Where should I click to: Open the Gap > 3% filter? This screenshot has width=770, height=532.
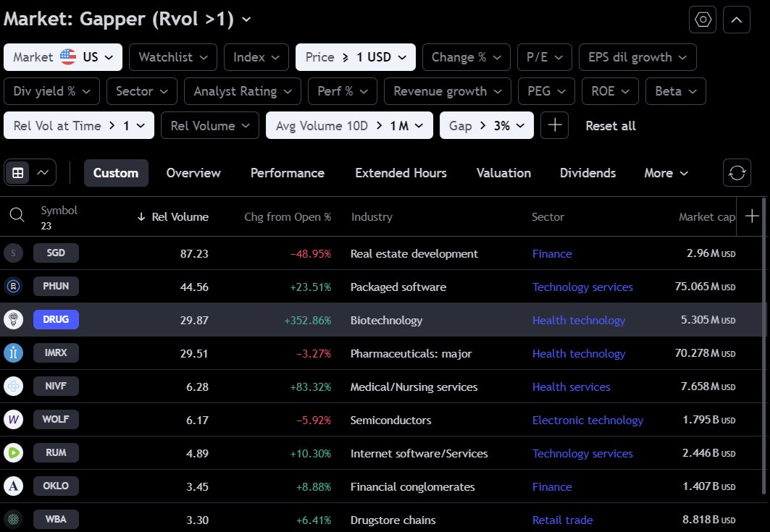(x=487, y=126)
